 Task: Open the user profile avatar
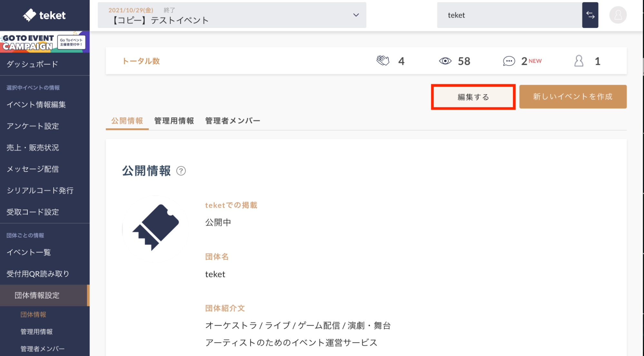pyautogui.click(x=618, y=15)
